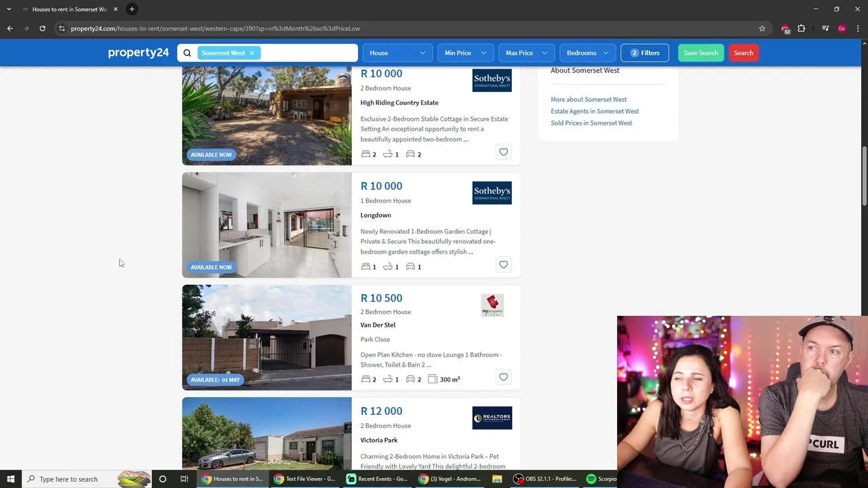Close the Houses to rent browser tab
Image resolution: width=868 pixels, height=488 pixels.
click(x=115, y=9)
